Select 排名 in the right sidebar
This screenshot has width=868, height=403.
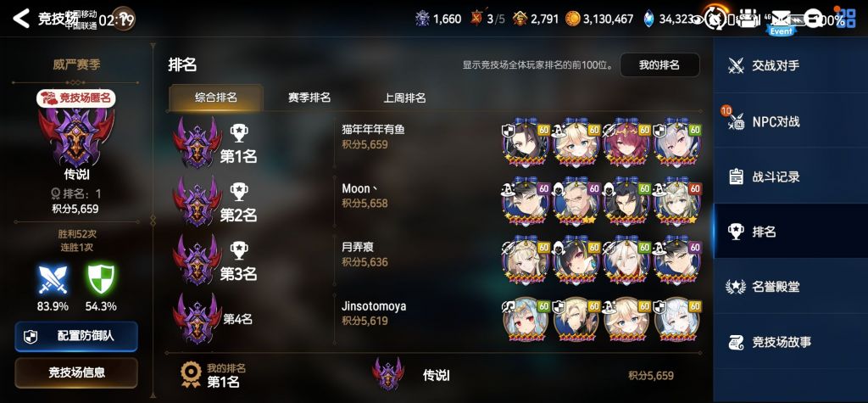[x=791, y=232]
